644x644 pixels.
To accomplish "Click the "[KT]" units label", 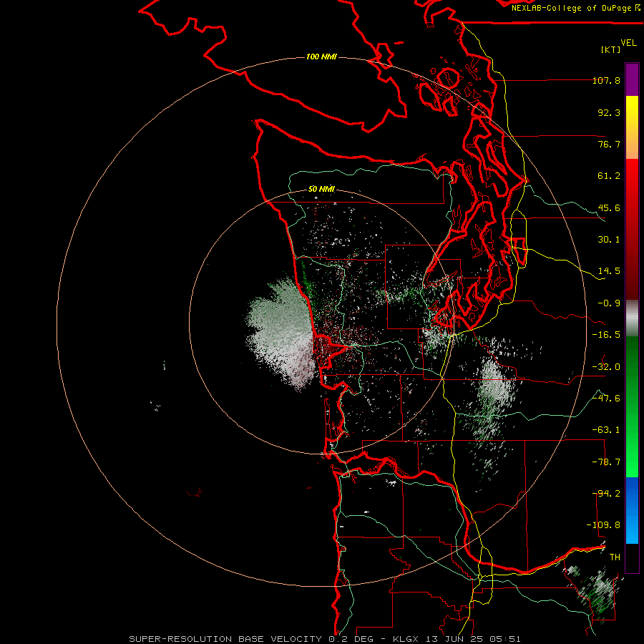I will tap(611, 49).
